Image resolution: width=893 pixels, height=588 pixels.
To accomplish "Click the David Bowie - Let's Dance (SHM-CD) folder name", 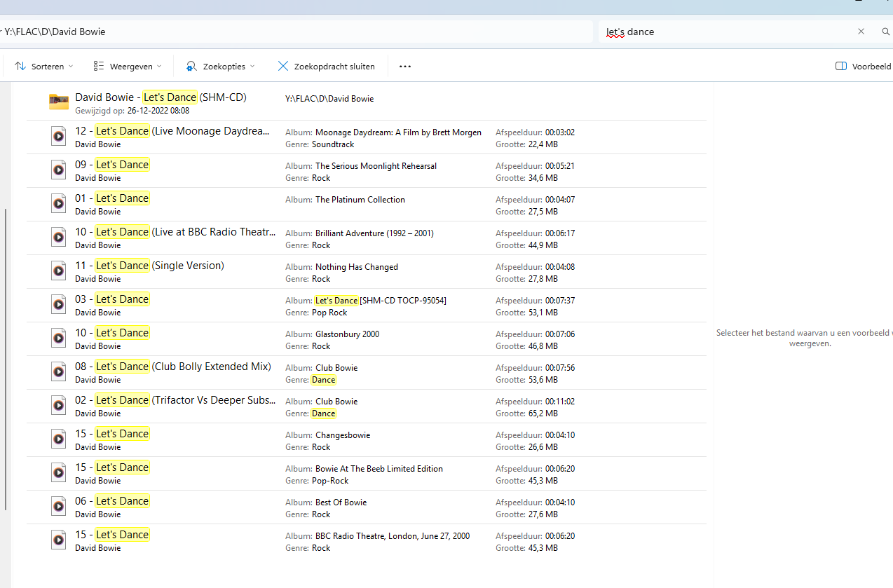I will click(x=161, y=97).
